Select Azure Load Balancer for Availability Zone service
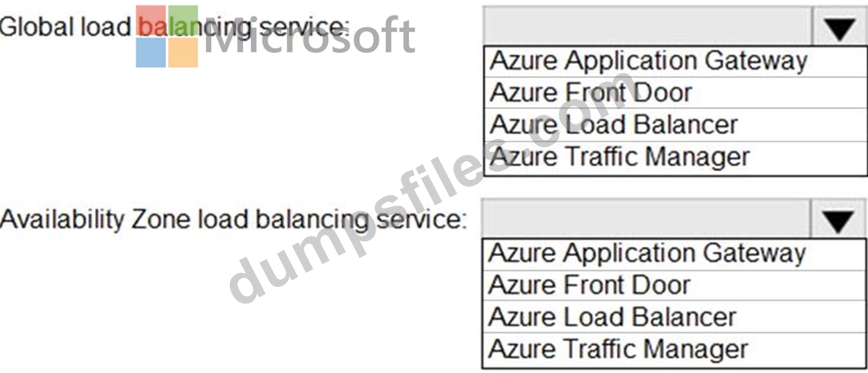The image size is (868, 373). [673, 317]
